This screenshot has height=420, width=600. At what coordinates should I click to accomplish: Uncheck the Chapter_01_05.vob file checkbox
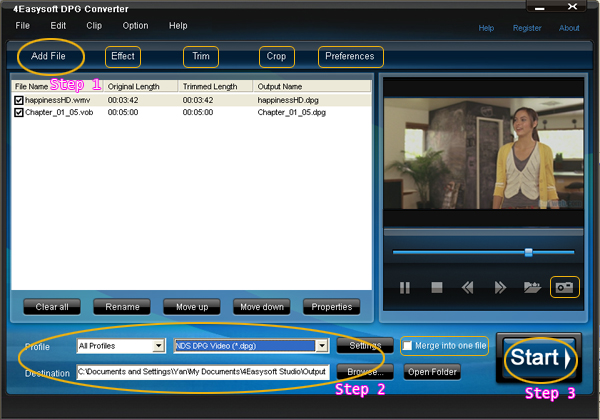(19, 112)
